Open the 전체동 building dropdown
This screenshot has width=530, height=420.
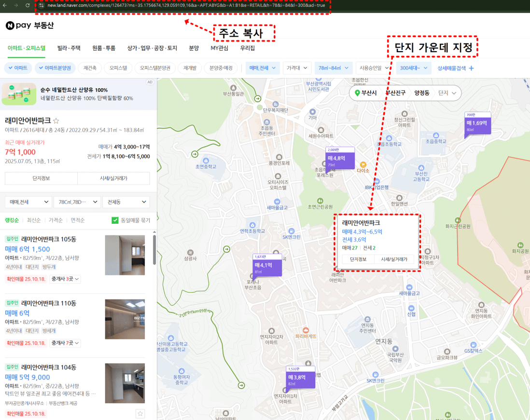pyautogui.click(x=126, y=202)
